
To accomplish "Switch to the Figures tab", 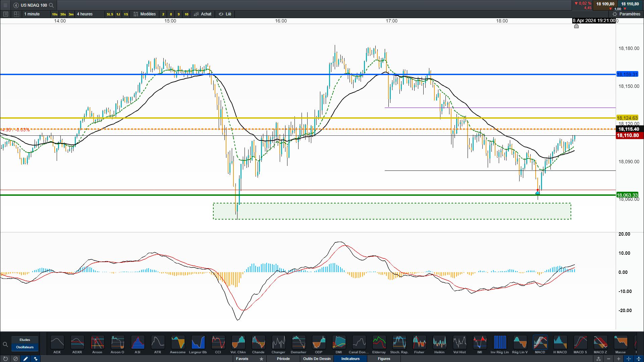I will 384,359.
